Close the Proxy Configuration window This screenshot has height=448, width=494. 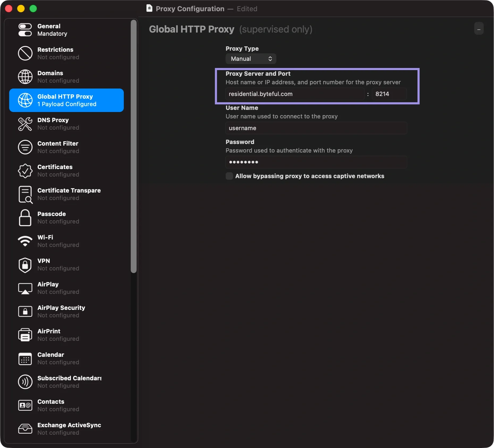click(x=9, y=9)
